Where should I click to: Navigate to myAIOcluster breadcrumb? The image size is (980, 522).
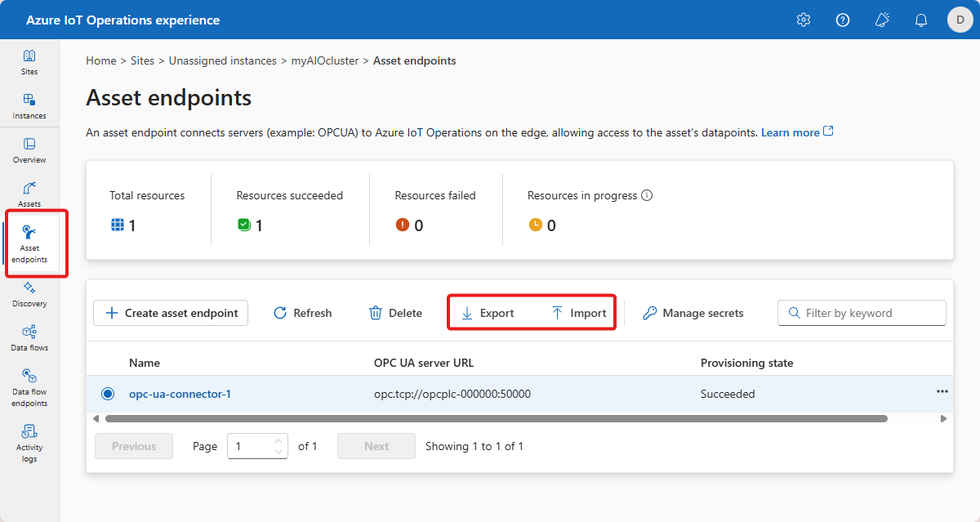325,60
